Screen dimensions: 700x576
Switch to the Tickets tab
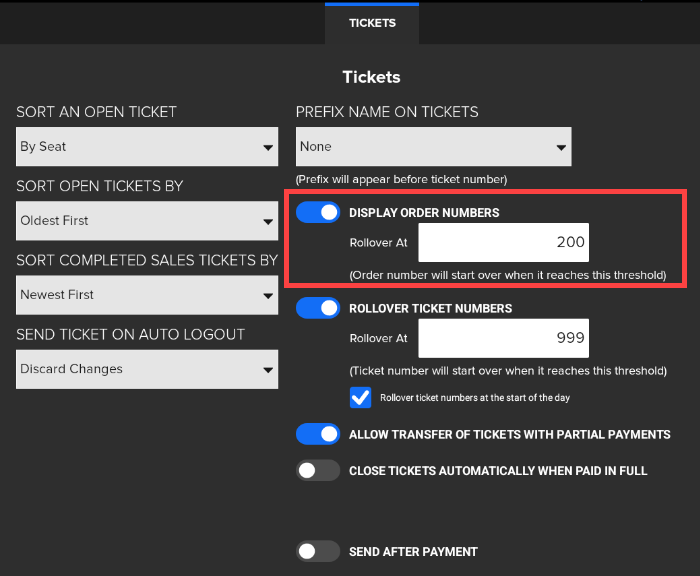[x=372, y=23]
